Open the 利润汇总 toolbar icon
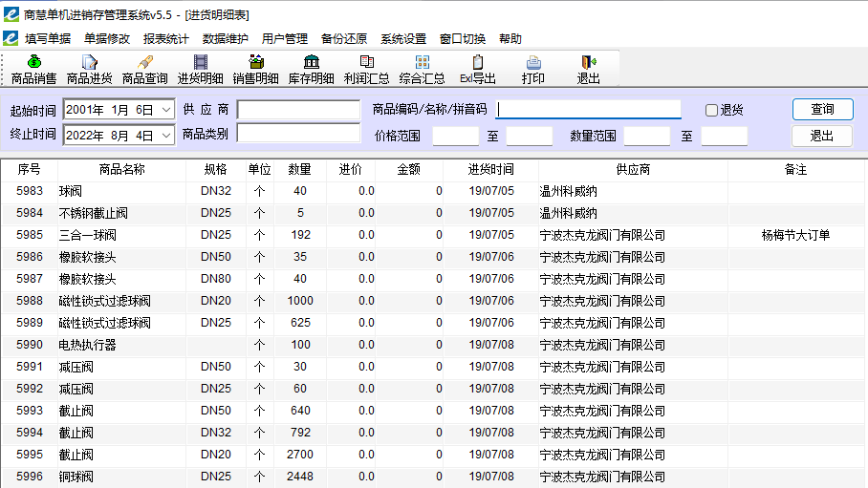 (366, 70)
